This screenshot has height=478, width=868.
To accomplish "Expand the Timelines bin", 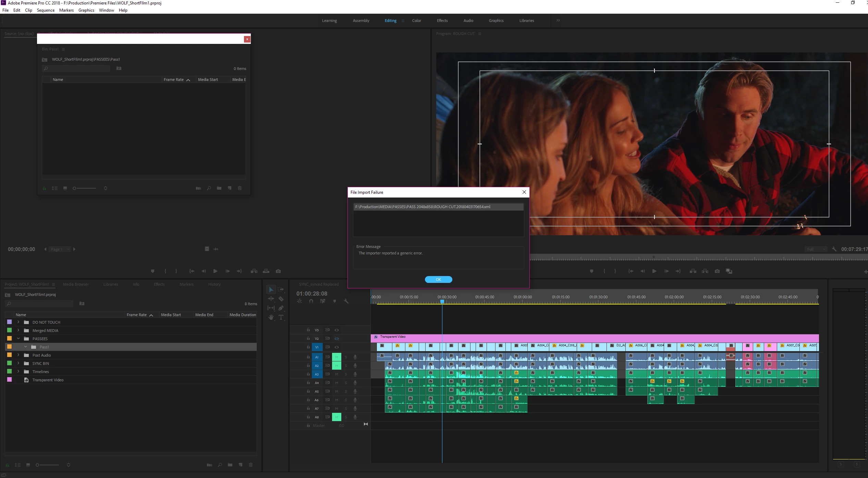I will pyautogui.click(x=19, y=372).
